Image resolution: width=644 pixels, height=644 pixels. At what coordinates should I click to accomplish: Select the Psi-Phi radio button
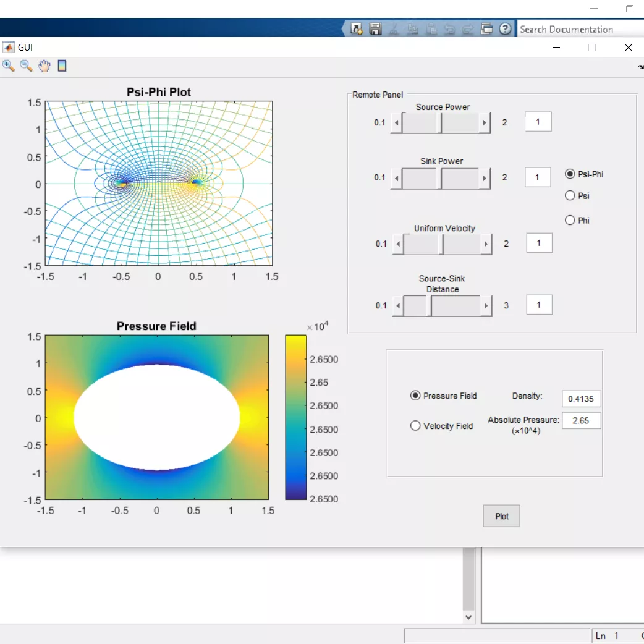570,174
